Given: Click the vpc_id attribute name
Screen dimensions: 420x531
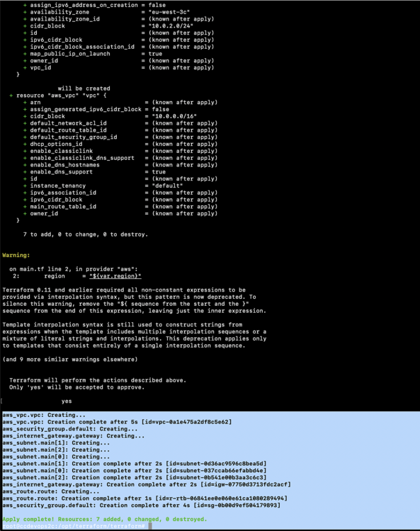Looking at the screenshot, I should 40,68.
